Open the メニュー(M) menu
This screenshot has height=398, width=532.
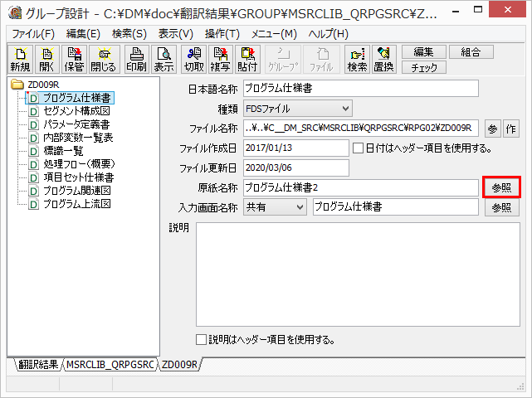(x=274, y=34)
